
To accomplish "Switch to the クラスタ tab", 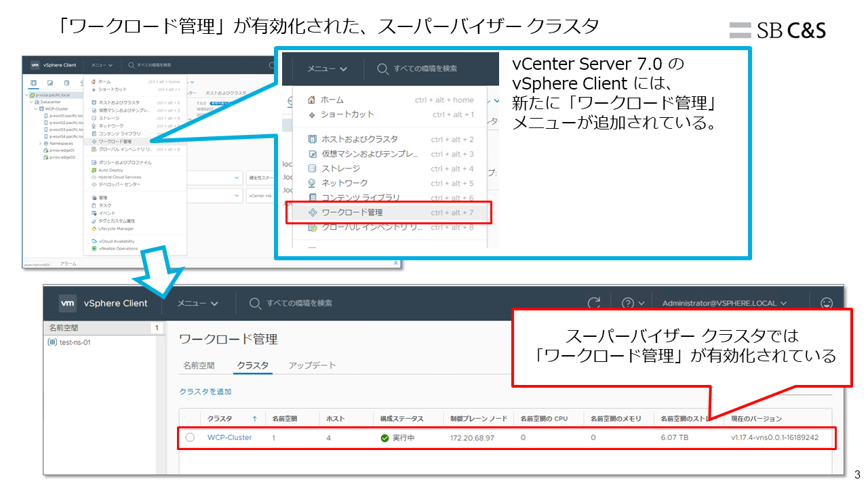I will click(x=252, y=365).
